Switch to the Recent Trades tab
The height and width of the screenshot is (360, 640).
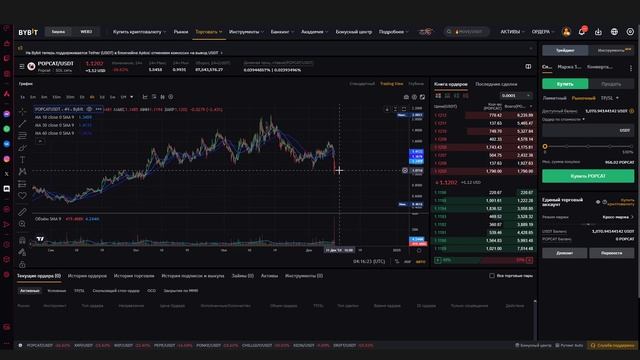(496, 84)
